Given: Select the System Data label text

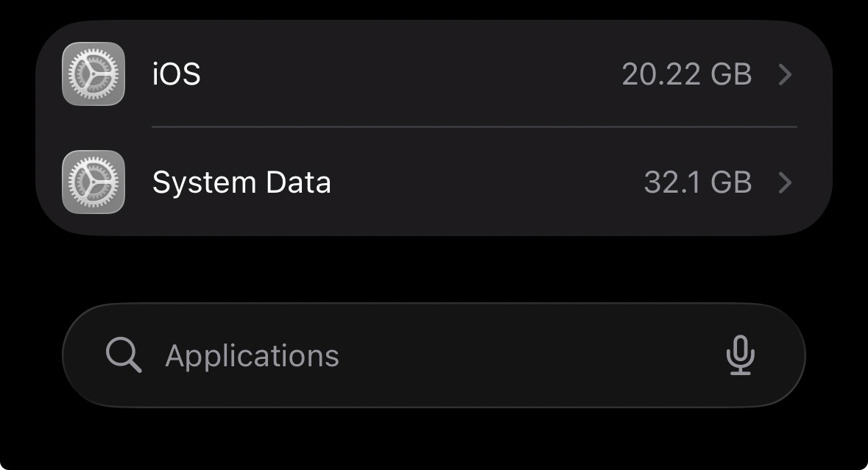Looking at the screenshot, I should click(241, 182).
